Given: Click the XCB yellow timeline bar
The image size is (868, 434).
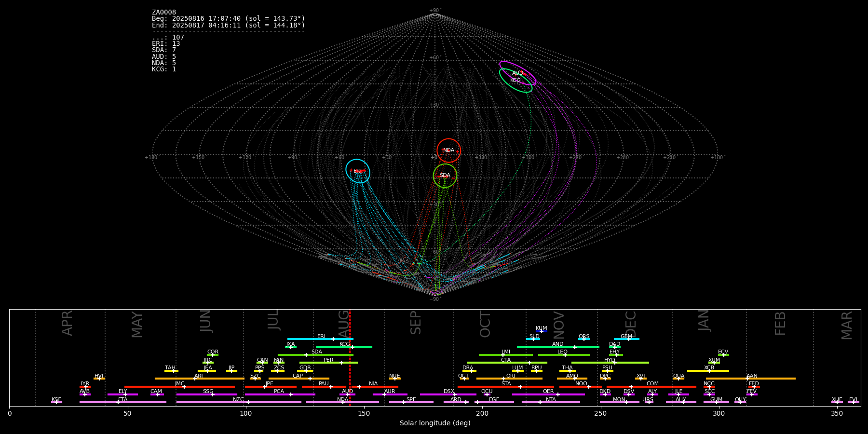Looking at the screenshot, I should pos(708,371).
